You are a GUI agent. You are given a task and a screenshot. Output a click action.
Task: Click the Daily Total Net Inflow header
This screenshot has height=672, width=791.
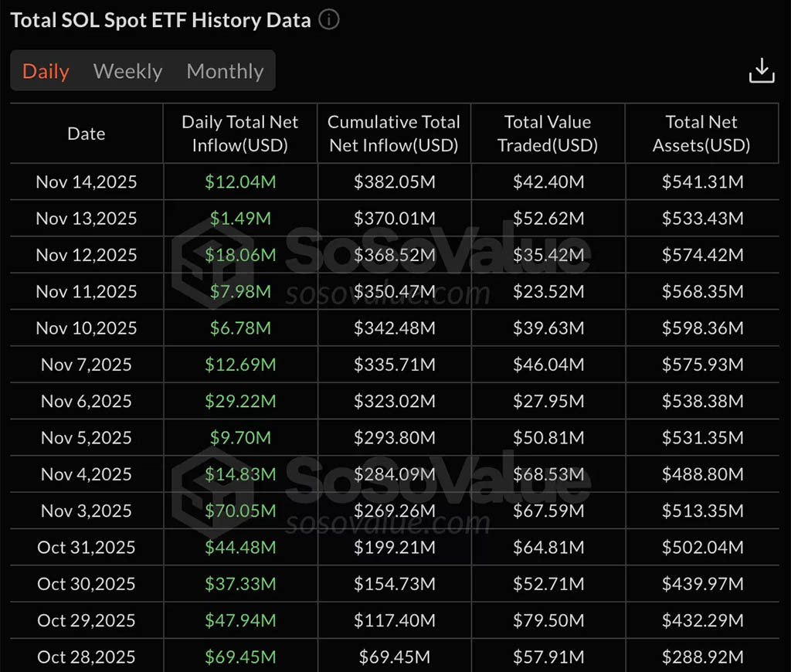(239, 134)
